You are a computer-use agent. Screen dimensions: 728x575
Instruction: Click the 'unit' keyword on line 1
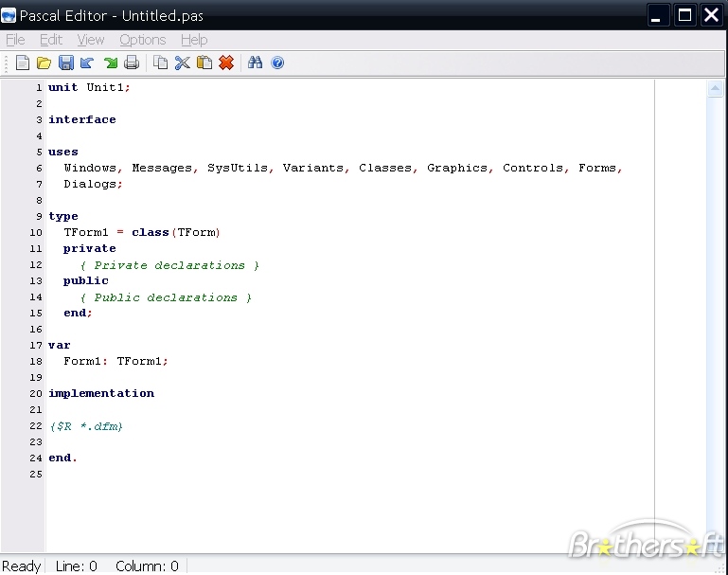pos(63,87)
